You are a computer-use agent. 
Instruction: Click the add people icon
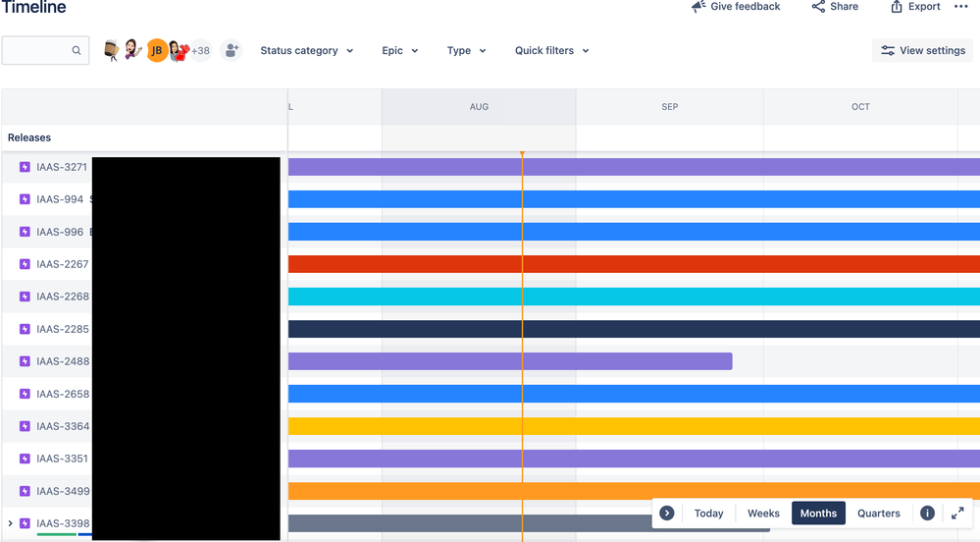click(x=231, y=51)
